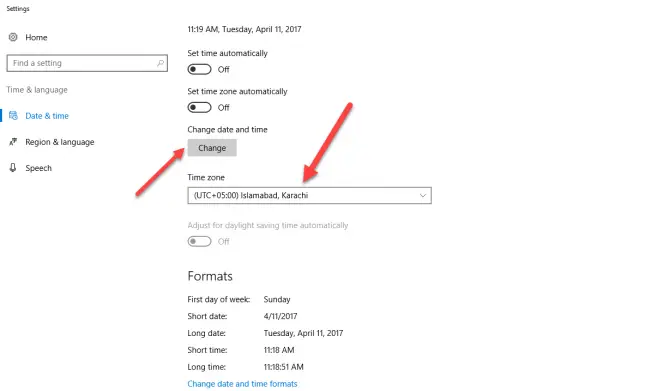Click the Change date and time label

[227, 129]
